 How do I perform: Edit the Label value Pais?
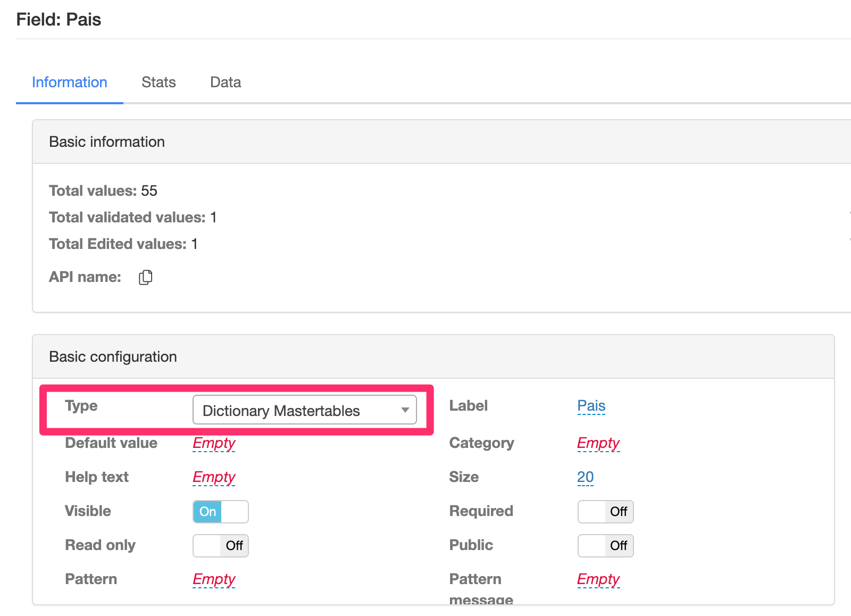(x=591, y=406)
